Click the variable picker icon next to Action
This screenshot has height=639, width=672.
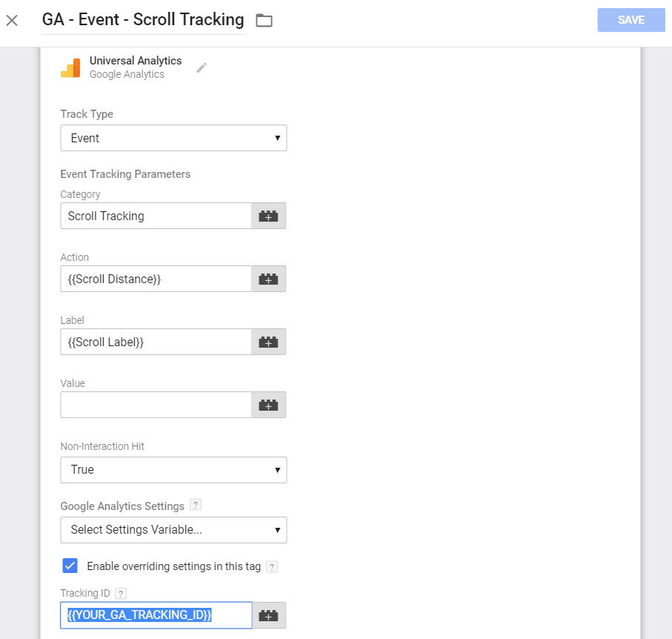tap(268, 279)
